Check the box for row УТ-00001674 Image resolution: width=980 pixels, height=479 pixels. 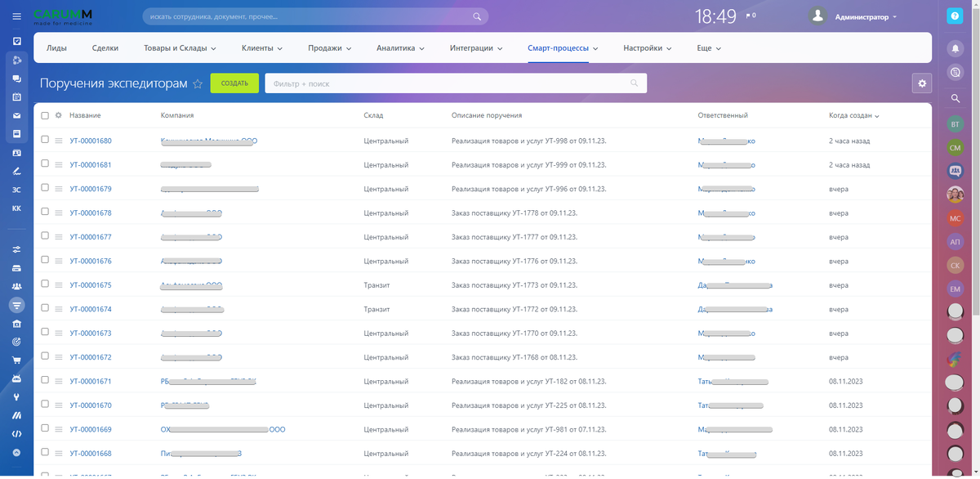(45, 308)
